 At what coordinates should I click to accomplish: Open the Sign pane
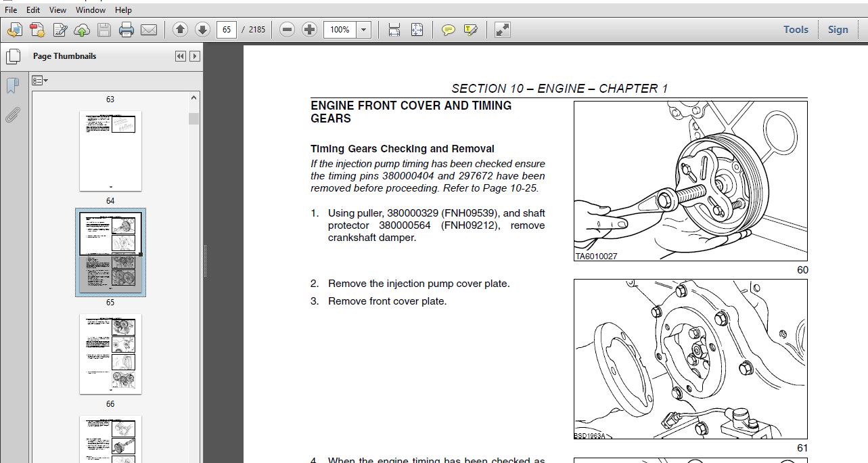click(838, 30)
